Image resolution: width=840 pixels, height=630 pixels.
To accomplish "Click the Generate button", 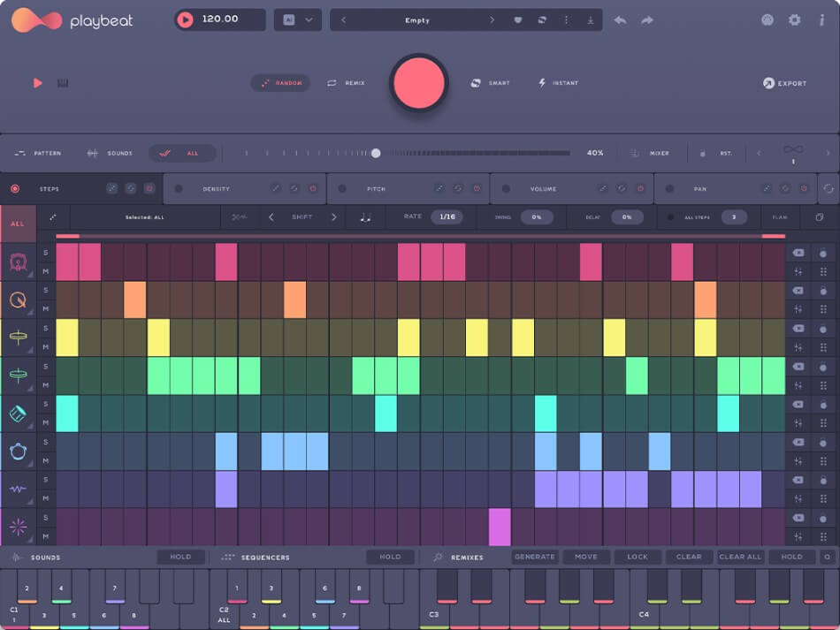I will tap(536, 557).
